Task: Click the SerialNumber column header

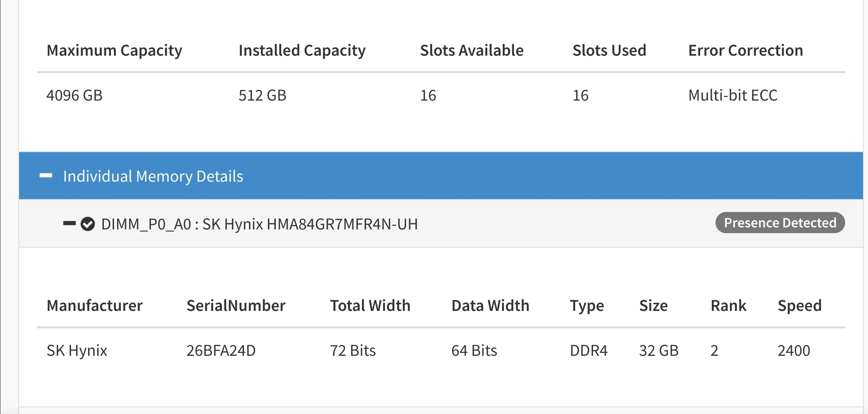Action: point(236,306)
